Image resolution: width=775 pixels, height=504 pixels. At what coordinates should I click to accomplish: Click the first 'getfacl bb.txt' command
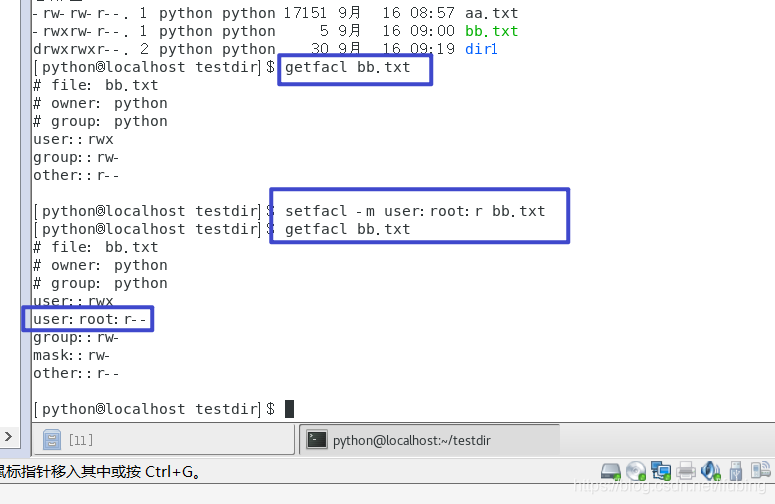(x=347, y=67)
